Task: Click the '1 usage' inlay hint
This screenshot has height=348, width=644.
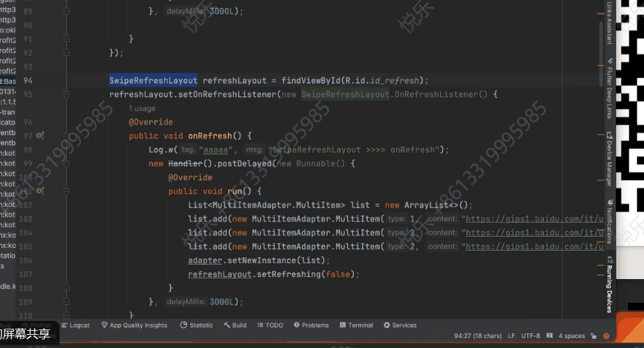Action: click(142, 109)
